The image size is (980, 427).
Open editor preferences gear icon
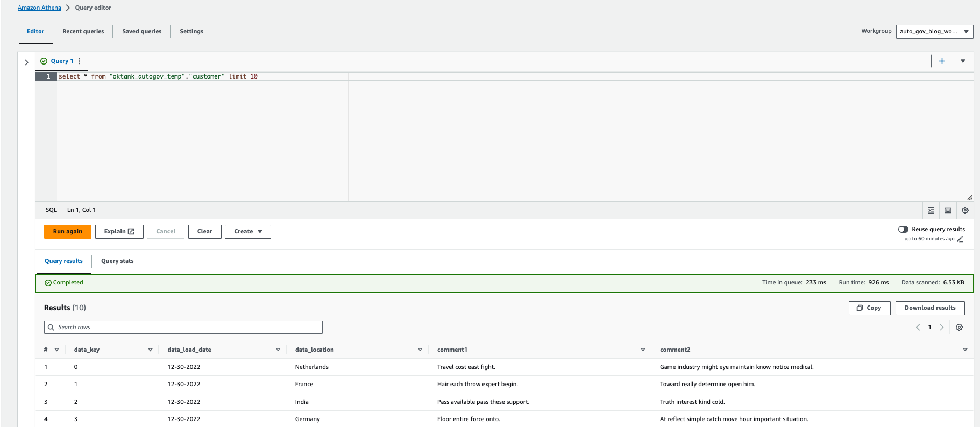point(965,210)
